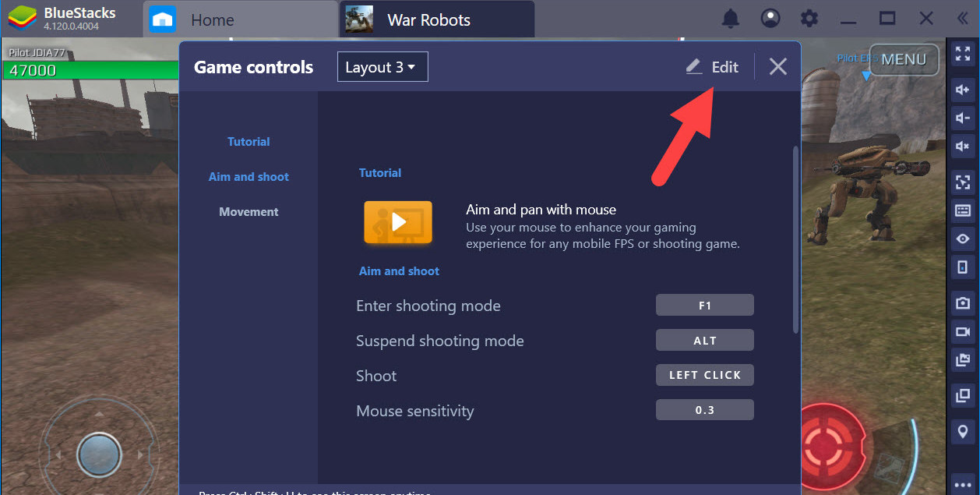Click the Enter shooting mode label
The image size is (980, 495).
point(428,306)
